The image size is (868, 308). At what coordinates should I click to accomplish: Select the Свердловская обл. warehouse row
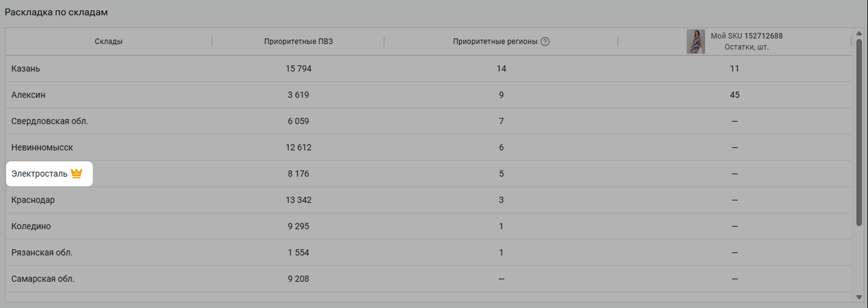pyautogui.click(x=49, y=121)
